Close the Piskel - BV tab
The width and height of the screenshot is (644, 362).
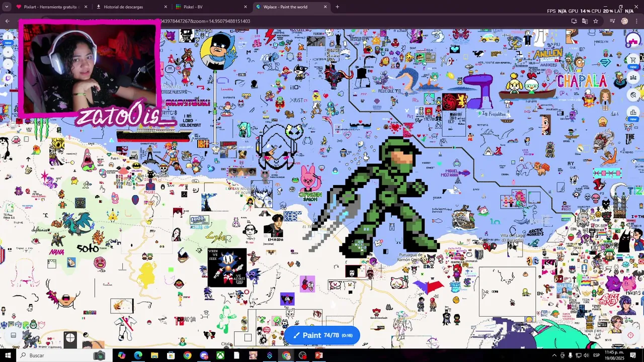pos(246,7)
